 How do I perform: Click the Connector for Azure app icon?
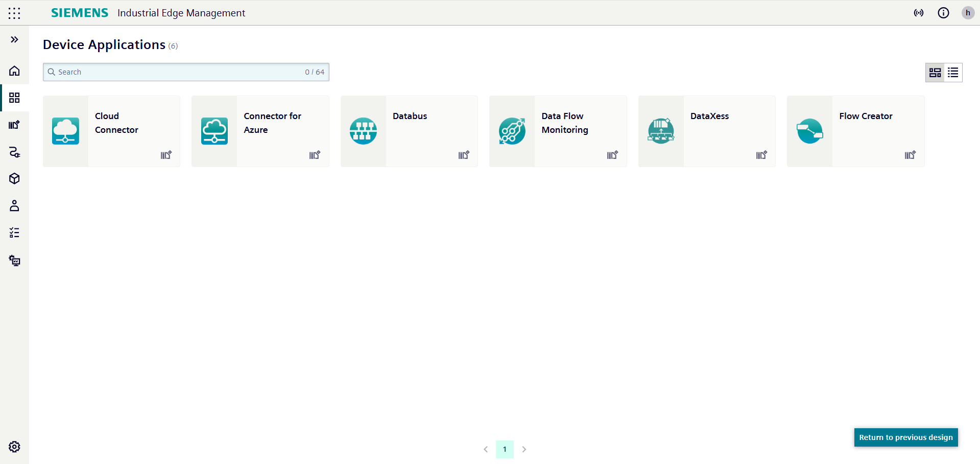click(214, 131)
